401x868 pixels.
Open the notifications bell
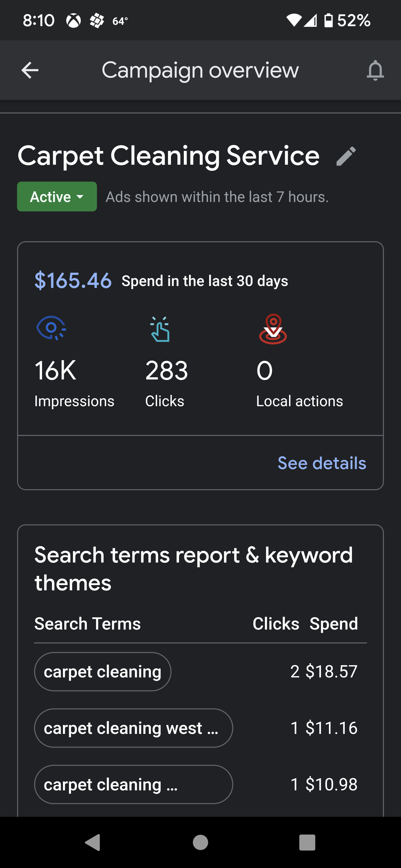(x=375, y=70)
